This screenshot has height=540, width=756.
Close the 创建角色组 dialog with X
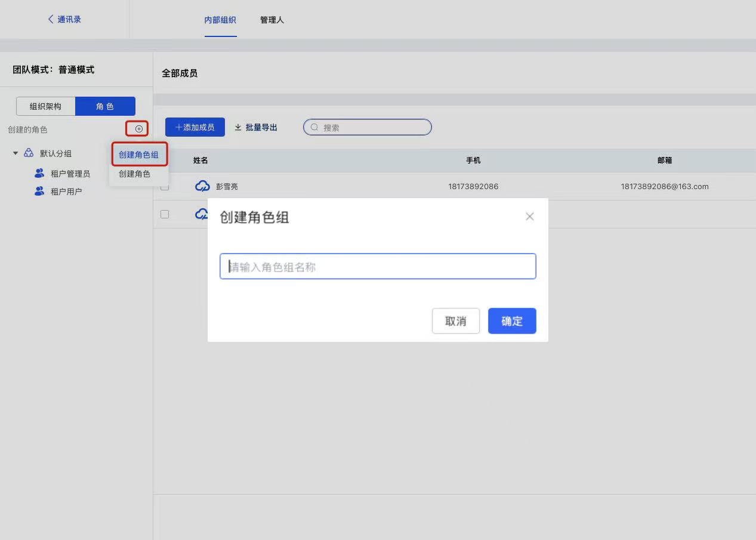point(529,217)
